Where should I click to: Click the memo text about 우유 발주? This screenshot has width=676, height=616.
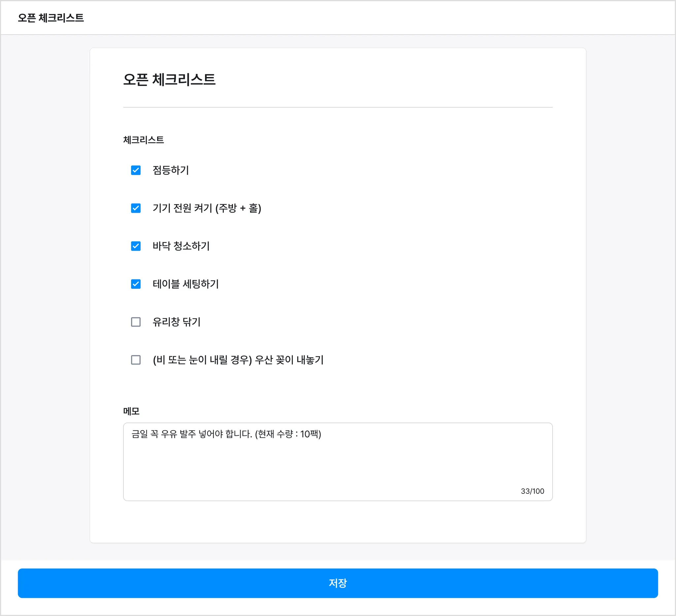click(226, 434)
